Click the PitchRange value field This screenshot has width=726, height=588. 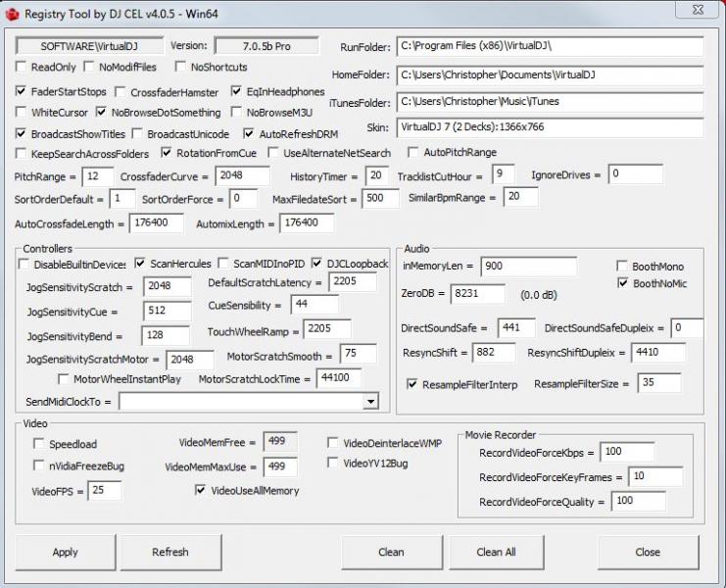tap(98, 176)
